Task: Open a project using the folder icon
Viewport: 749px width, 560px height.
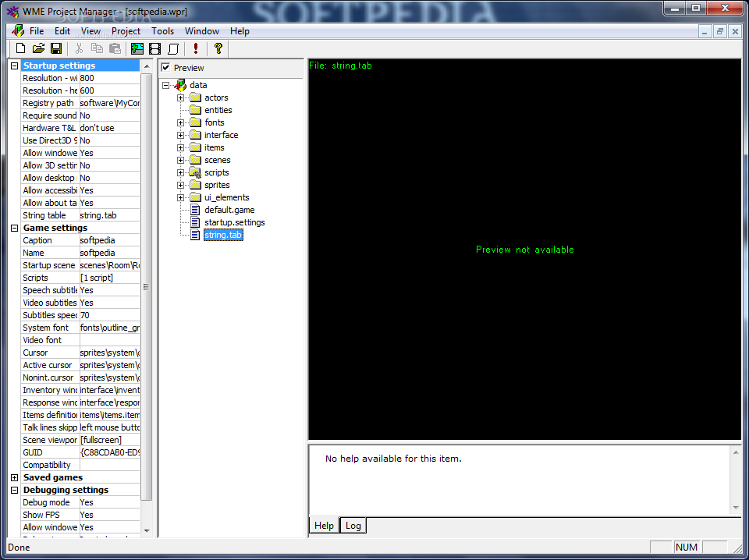Action: pos(38,48)
